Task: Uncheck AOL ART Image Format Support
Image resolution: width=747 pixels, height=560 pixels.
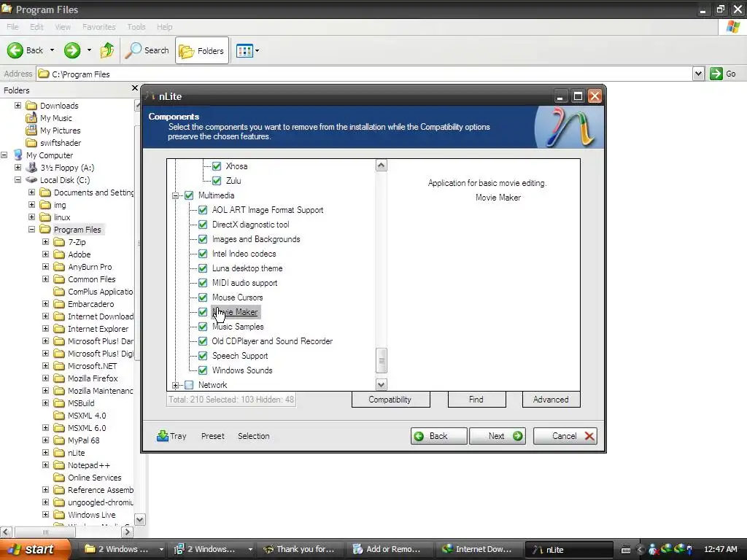Action: click(x=203, y=209)
